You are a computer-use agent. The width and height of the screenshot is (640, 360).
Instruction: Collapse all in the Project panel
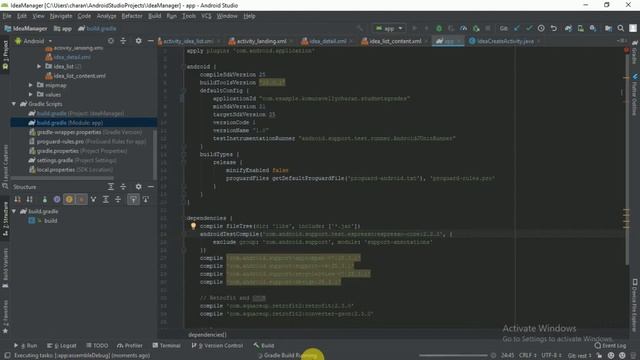click(x=123, y=41)
